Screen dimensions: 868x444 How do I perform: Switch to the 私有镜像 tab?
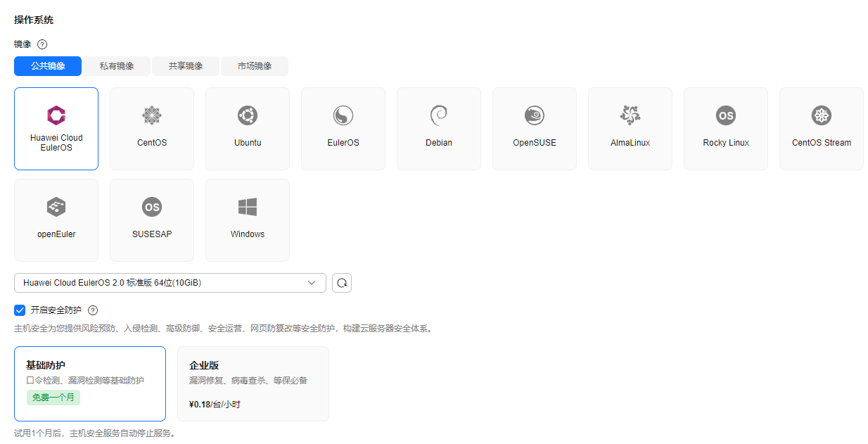(x=117, y=66)
